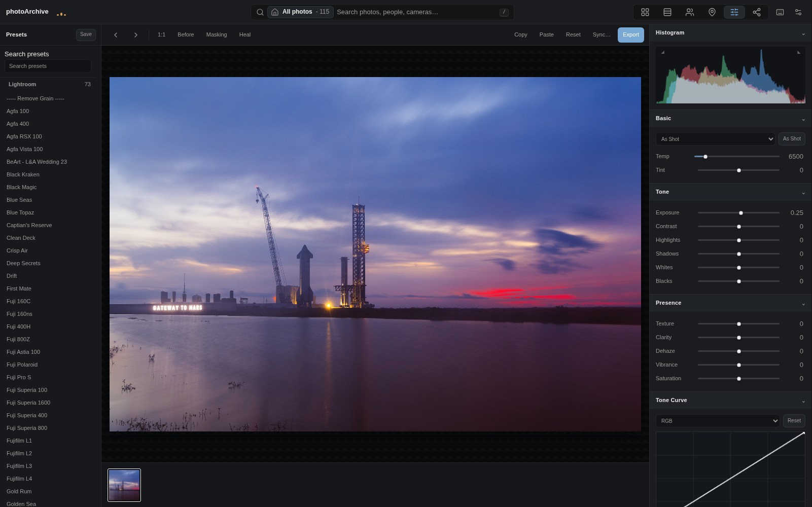The width and height of the screenshot is (812, 507).
Task: Click the tone curve graph
Action: tap(730, 469)
